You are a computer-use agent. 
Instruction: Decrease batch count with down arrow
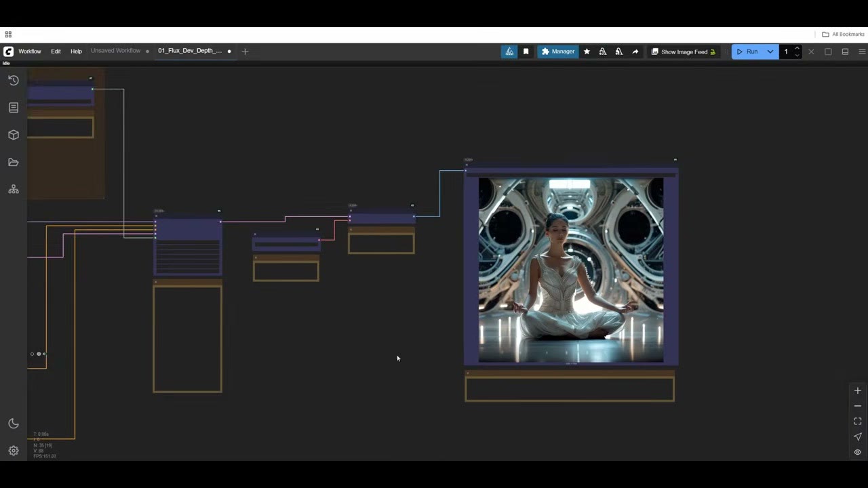coord(797,55)
